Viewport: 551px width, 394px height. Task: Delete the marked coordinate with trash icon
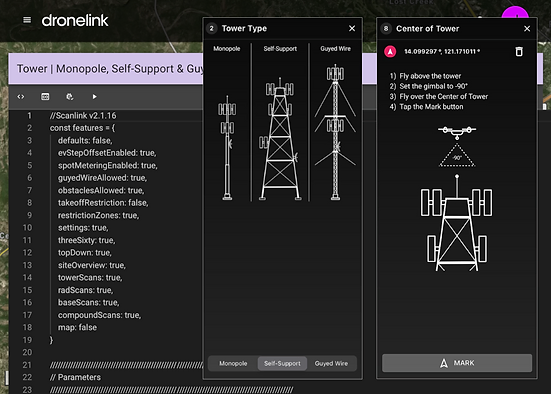click(x=519, y=52)
